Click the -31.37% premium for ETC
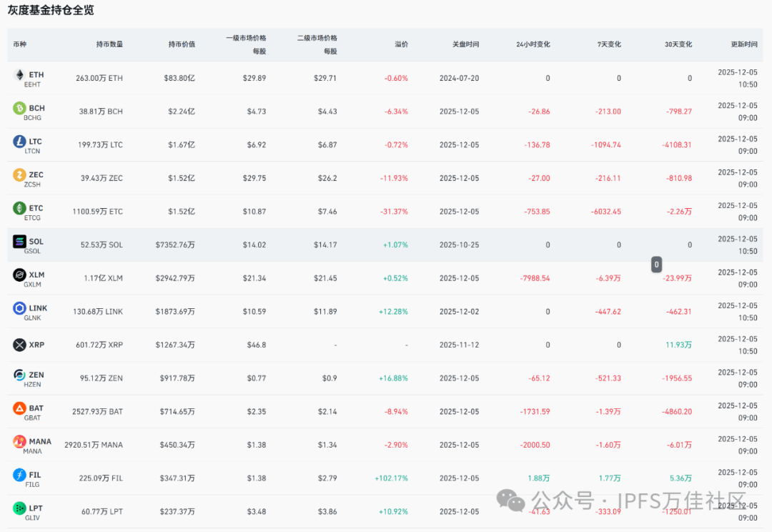772x532 pixels. tap(394, 212)
